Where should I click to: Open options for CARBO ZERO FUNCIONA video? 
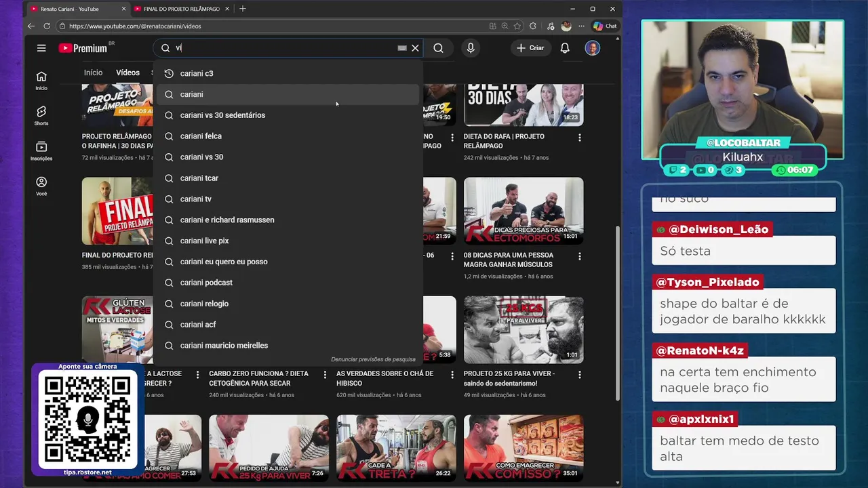click(325, 375)
